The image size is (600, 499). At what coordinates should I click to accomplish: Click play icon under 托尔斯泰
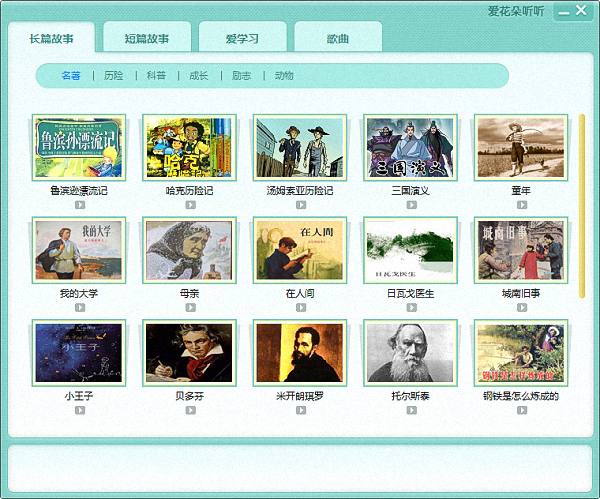(410, 410)
